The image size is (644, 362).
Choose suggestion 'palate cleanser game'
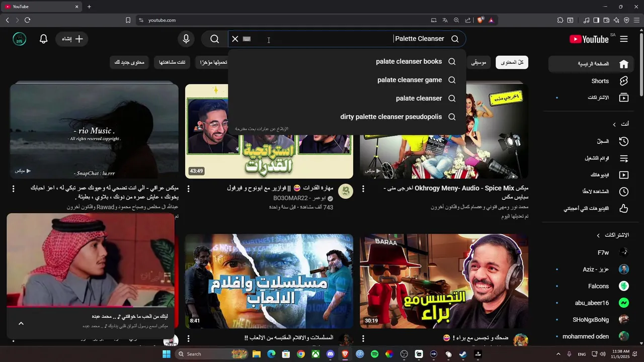pos(347,80)
